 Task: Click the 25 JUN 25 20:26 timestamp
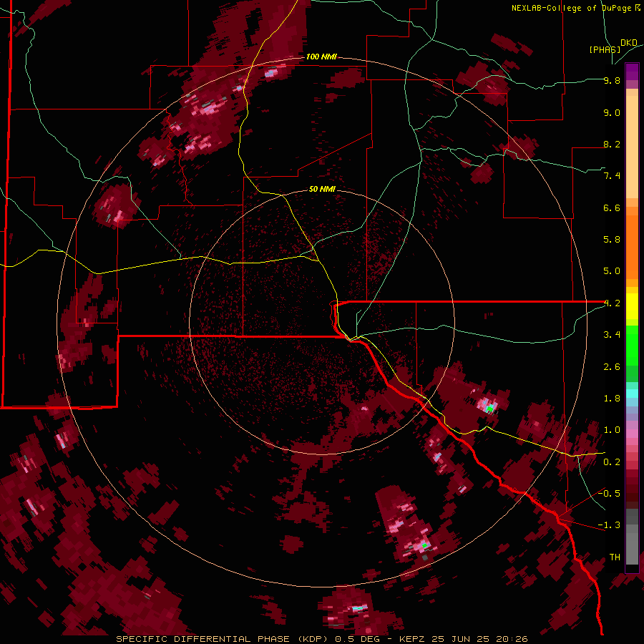pyautogui.click(x=480, y=639)
